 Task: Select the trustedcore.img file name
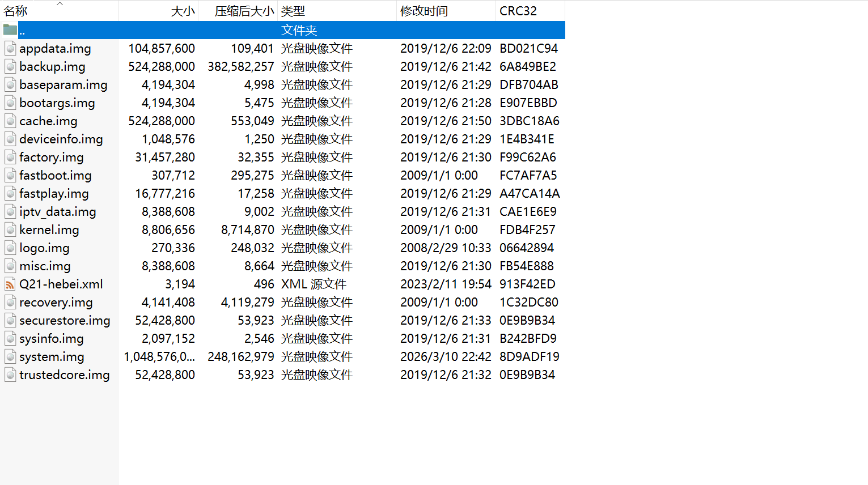point(65,375)
